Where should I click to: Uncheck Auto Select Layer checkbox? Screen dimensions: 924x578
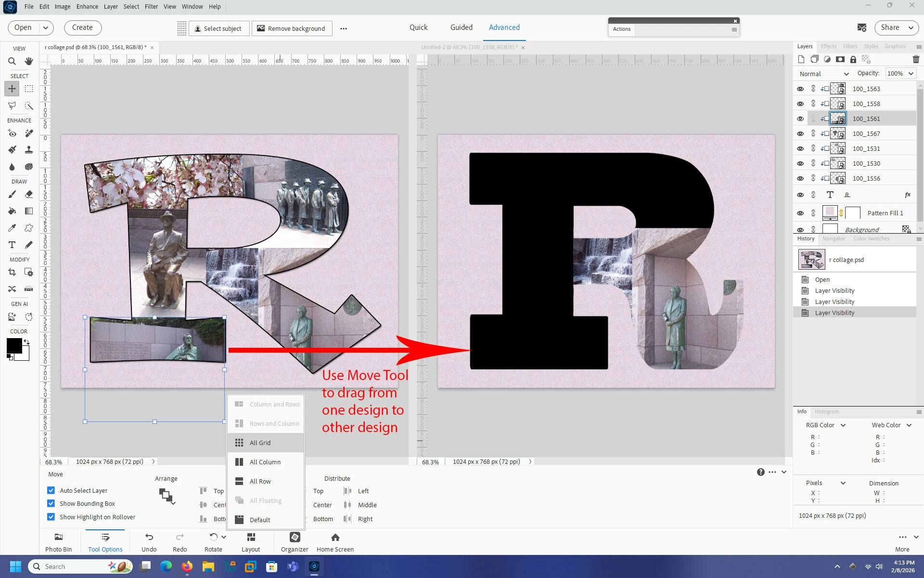(x=51, y=490)
